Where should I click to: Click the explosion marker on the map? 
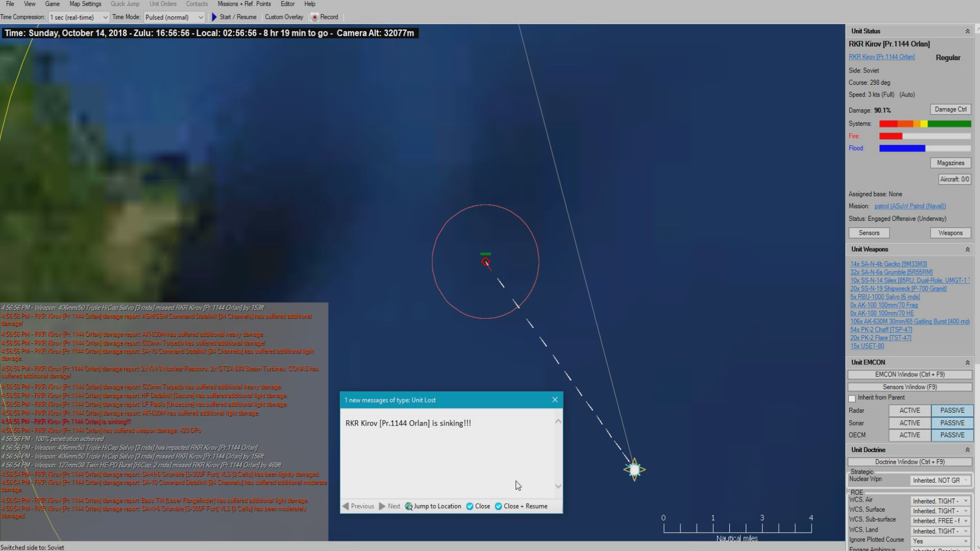[x=634, y=469]
